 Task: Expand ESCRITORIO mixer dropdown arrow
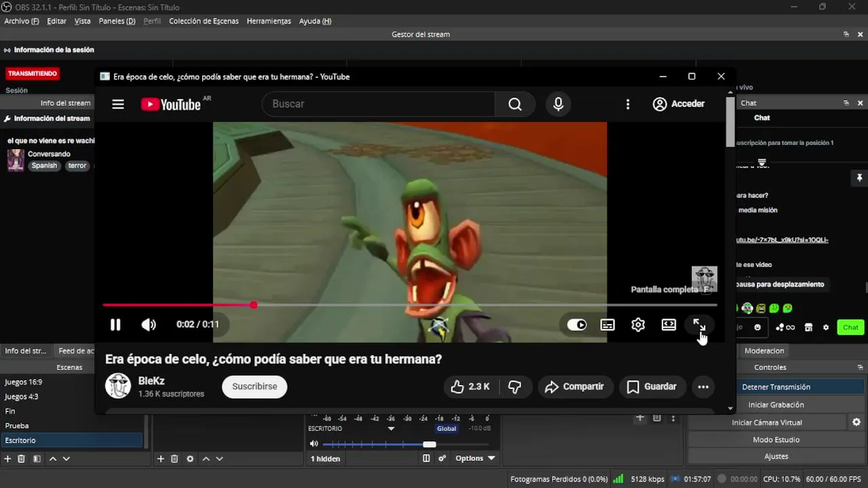[391, 429]
